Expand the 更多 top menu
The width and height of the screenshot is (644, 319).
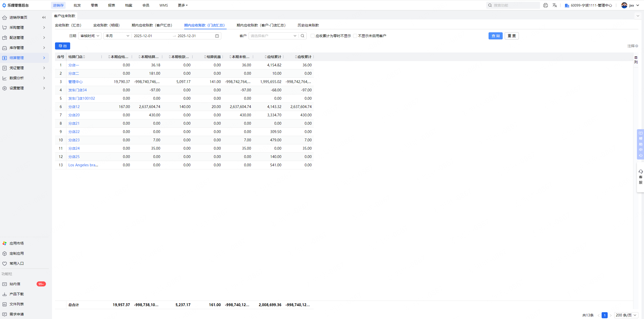click(183, 5)
